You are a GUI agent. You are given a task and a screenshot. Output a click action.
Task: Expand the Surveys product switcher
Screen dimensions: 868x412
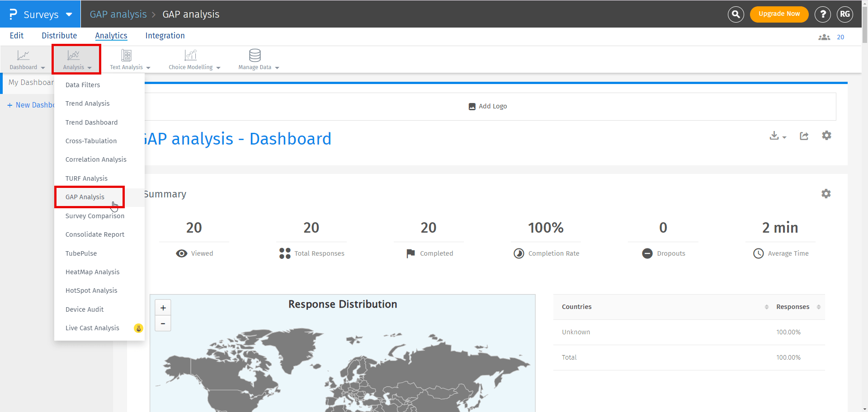coord(41,14)
